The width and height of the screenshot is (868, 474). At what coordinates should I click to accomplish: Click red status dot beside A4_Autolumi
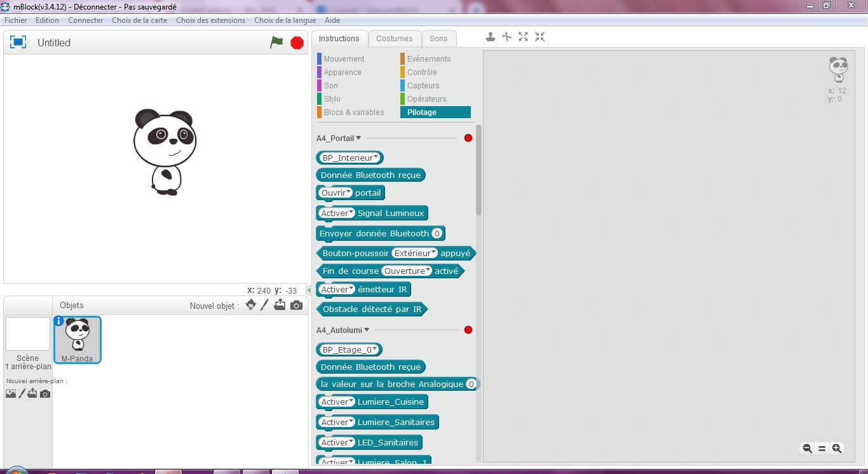click(468, 330)
